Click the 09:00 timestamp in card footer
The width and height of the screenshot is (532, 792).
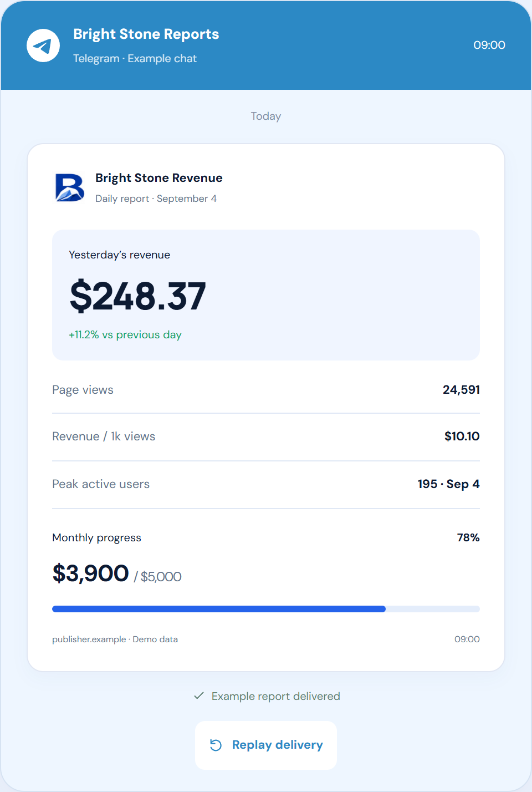pyautogui.click(x=467, y=639)
